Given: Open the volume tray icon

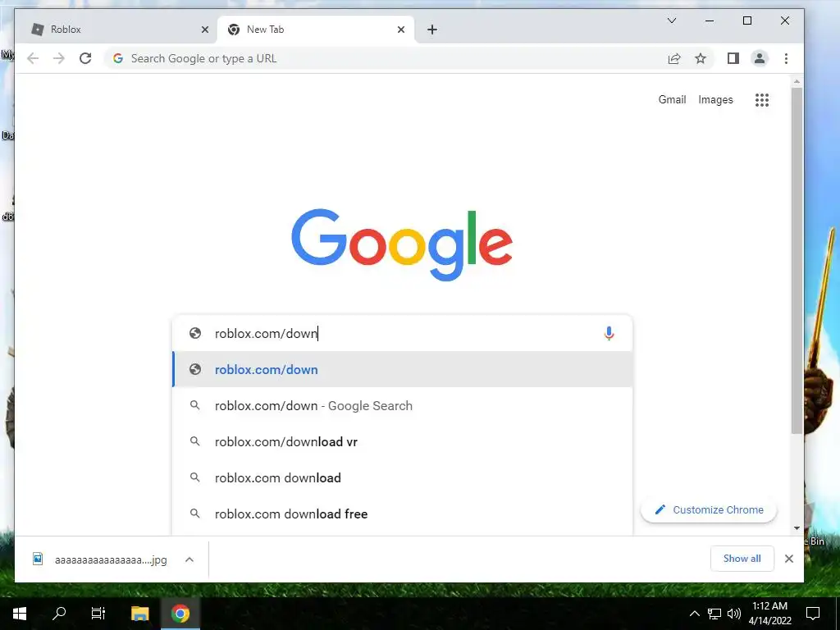Looking at the screenshot, I should coord(734,614).
